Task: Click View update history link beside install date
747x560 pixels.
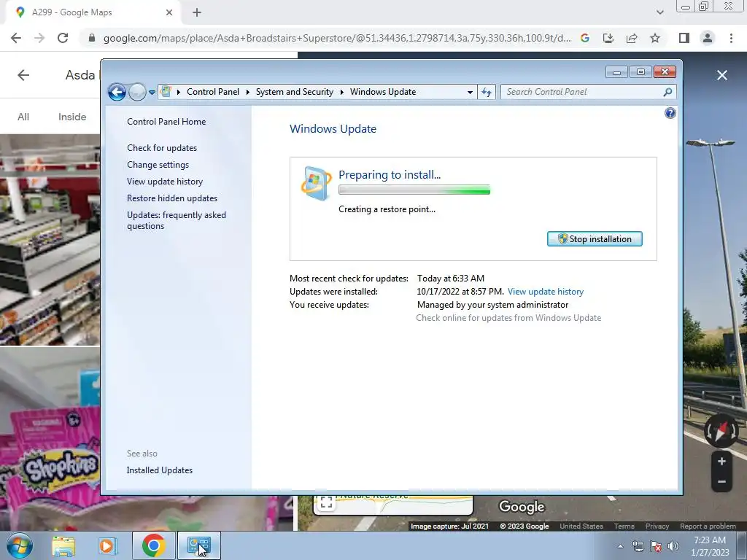Action: (x=546, y=292)
